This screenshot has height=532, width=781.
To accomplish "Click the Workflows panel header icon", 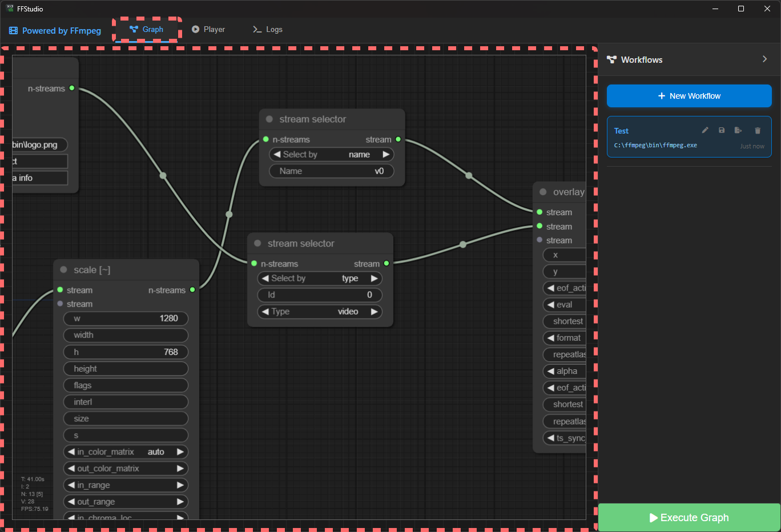I will click(611, 59).
